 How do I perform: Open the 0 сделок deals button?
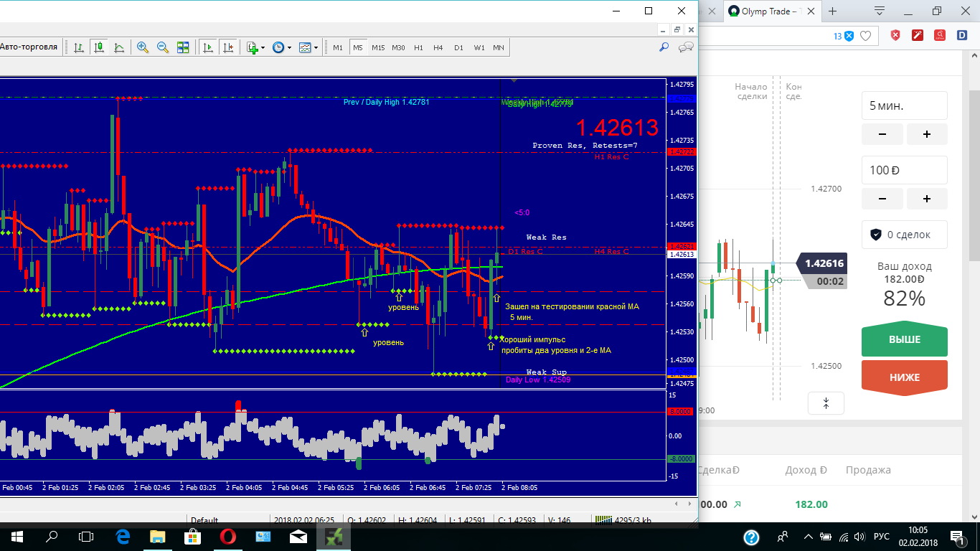tap(904, 235)
